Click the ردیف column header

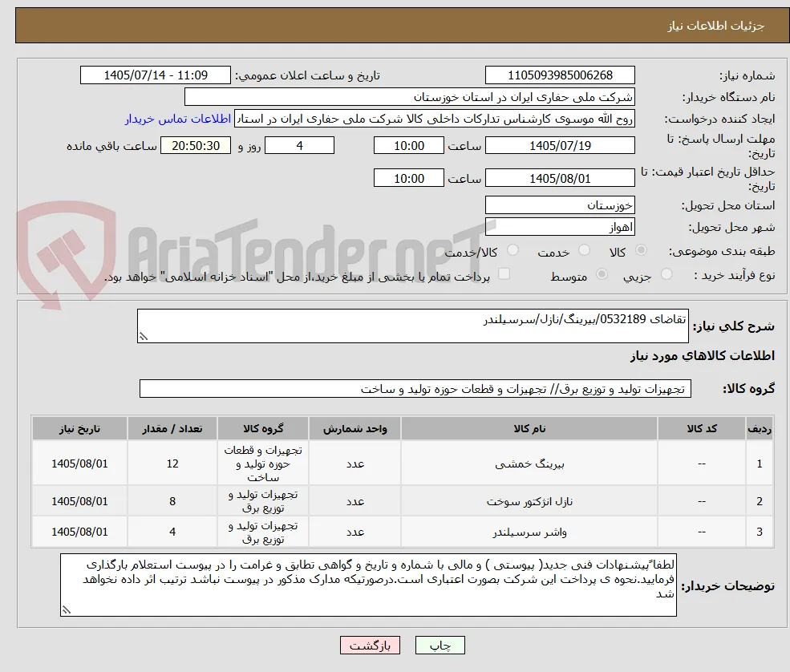(760, 429)
